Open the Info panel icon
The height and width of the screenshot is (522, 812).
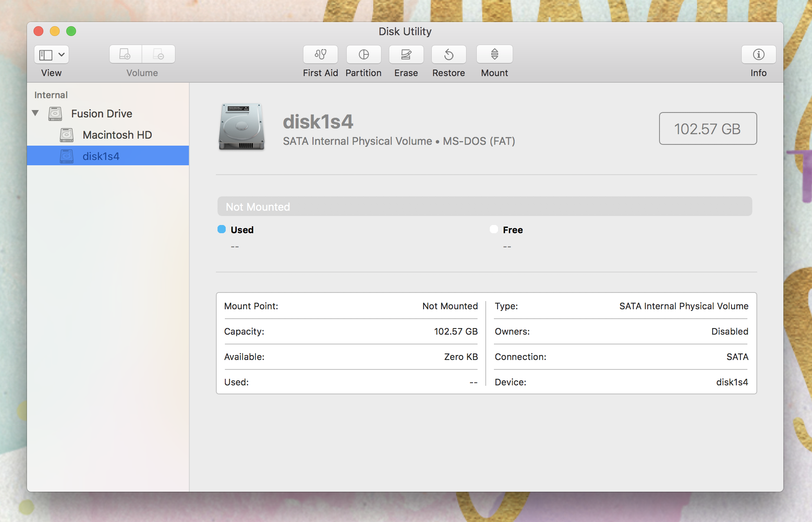(x=758, y=54)
